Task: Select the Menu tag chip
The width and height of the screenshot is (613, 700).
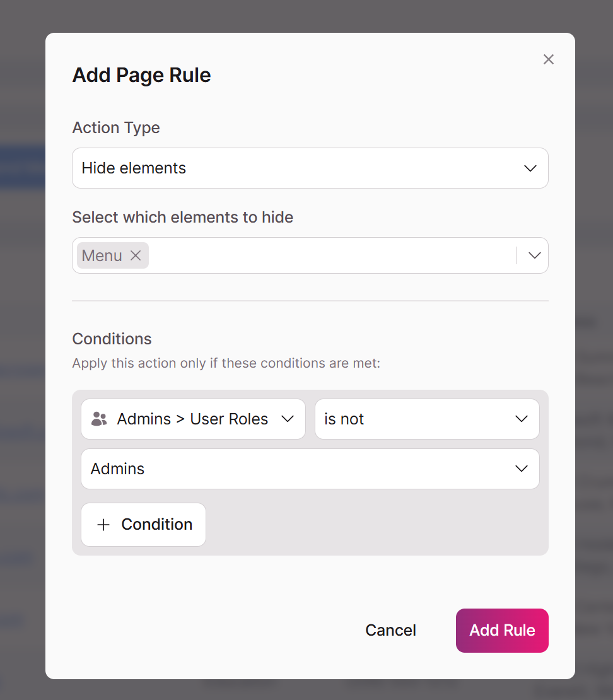Action: point(102,255)
